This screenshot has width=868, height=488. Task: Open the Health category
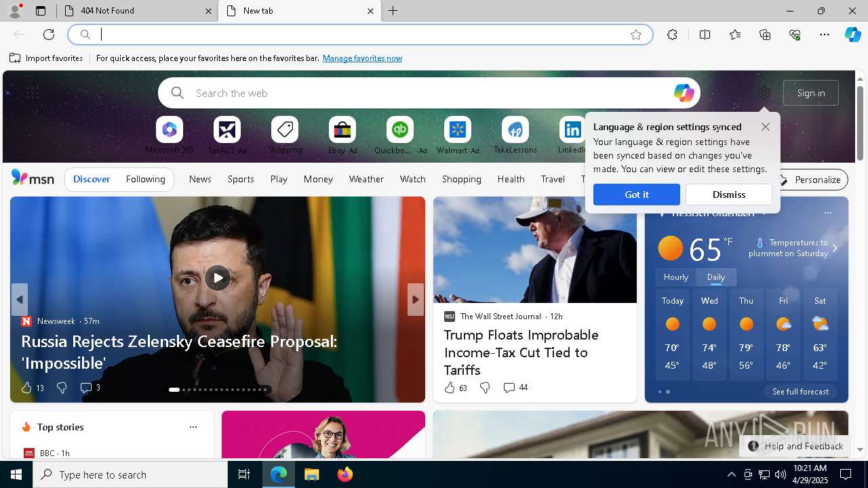(x=511, y=179)
